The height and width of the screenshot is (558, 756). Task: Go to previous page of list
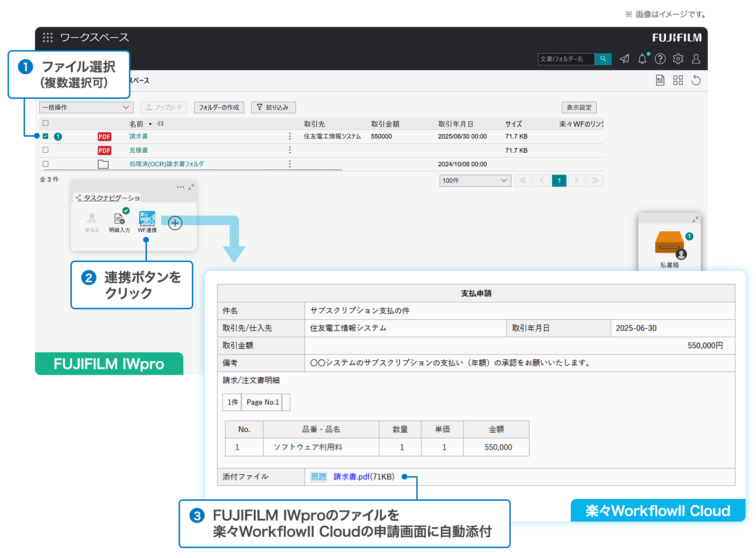pos(542,181)
